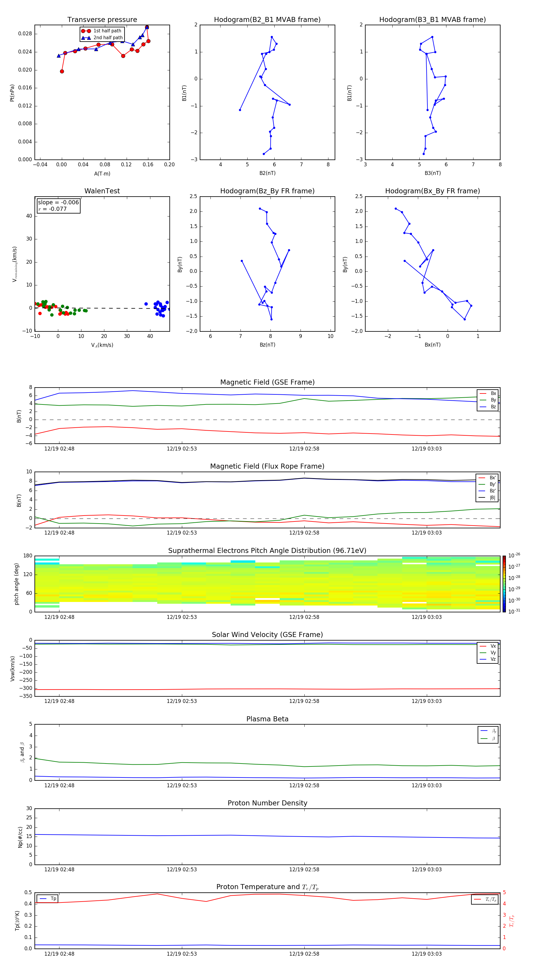Click the 'Transverse pressure' plot title
This screenshot has width=535, height=980.
point(102,20)
